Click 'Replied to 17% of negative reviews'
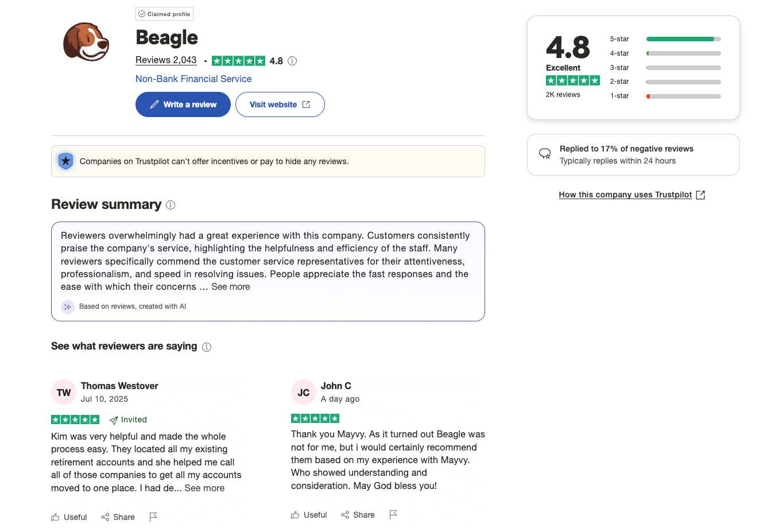Viewport: 767px width, 532px height. coord(626,149)
